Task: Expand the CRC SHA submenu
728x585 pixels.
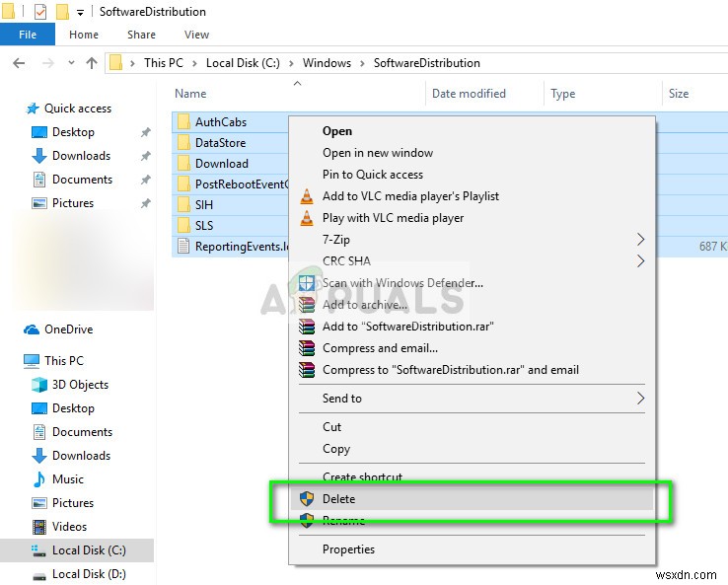Action: [x=473, y=261]
